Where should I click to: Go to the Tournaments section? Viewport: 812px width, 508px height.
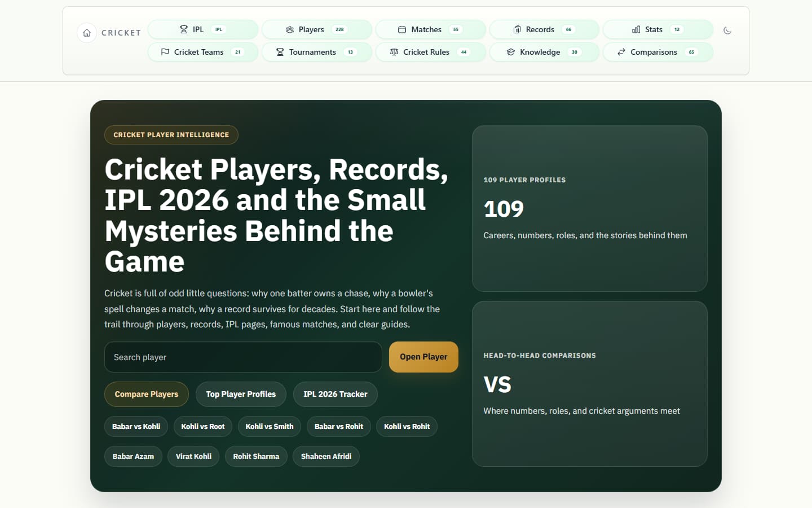317,52
